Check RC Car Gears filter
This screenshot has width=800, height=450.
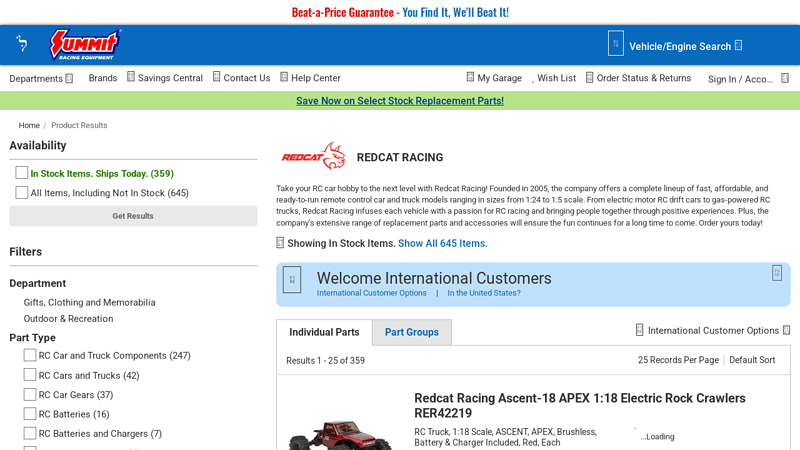coord(30,394)
